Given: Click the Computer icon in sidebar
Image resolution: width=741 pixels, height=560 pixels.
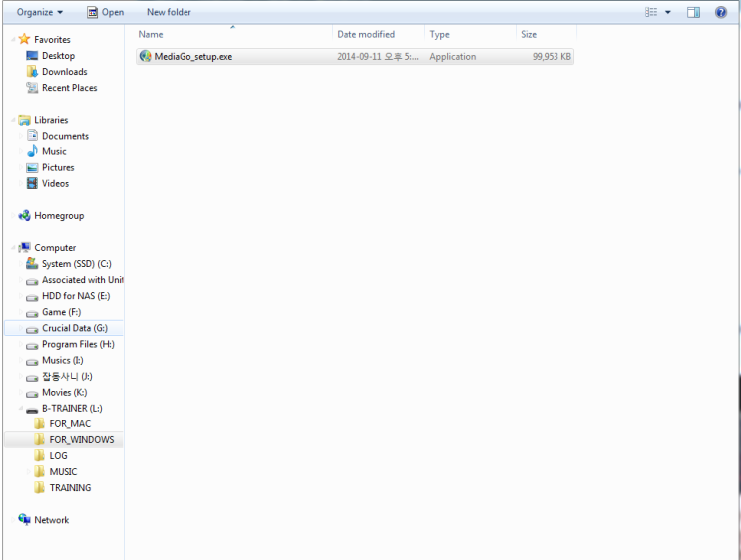Looking at the screenshot, I should pyautogui.click(x=24, y=247).
